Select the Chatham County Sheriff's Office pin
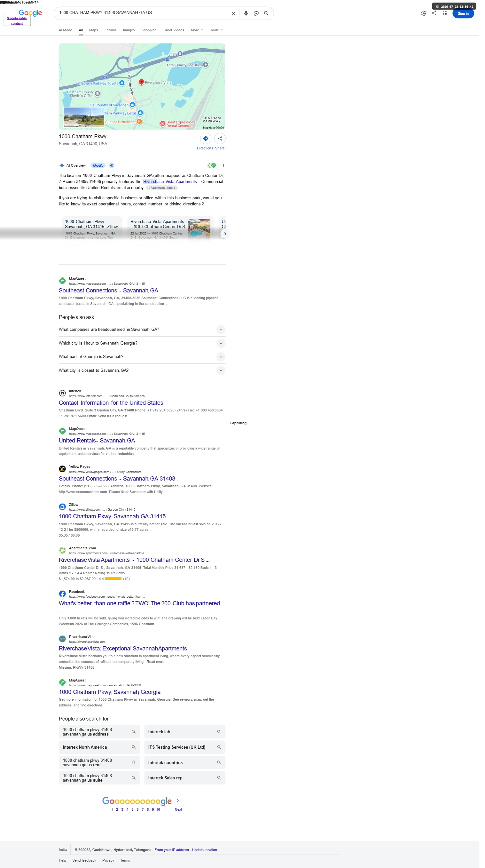The height and width of the screenshot is (868, 485). click(x=97, y=93)
